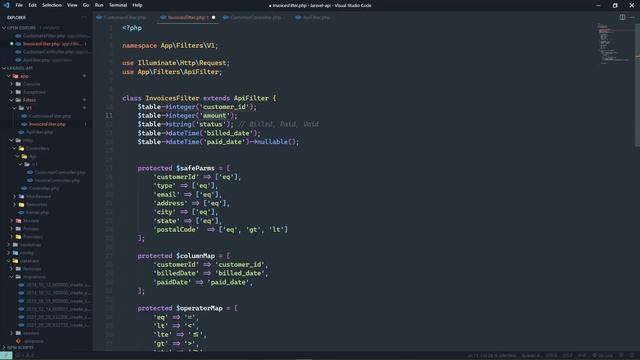Viewport: 640px width, 360px height.
Task: Click line number 11 in the gutter
Action: [109, 116]
